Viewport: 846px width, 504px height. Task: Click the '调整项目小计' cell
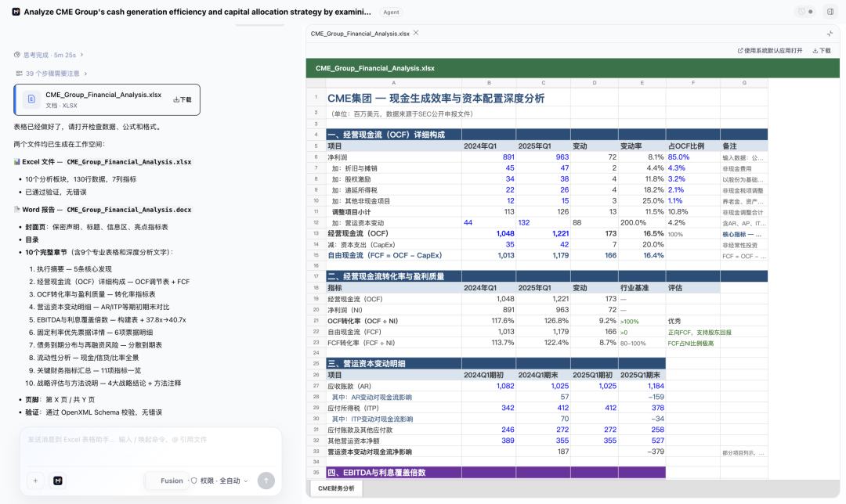393,212
